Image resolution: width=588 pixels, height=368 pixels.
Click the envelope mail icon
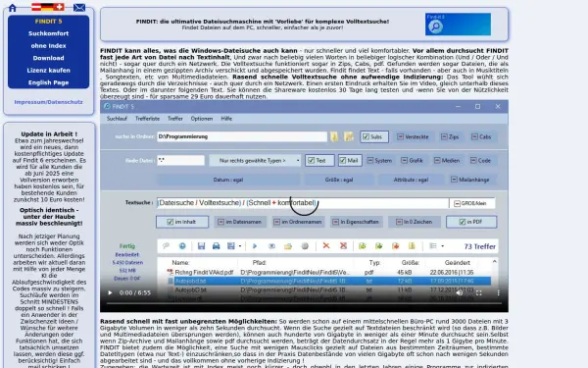coord(79,8)
